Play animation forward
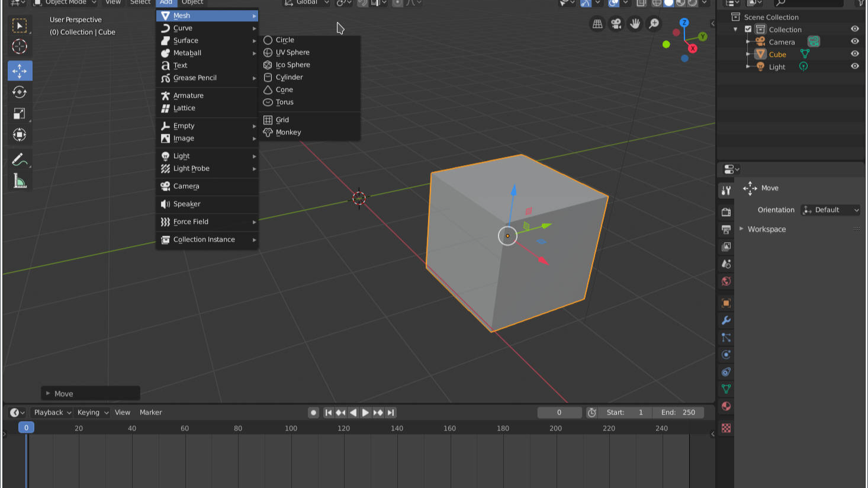 point(365,412)
